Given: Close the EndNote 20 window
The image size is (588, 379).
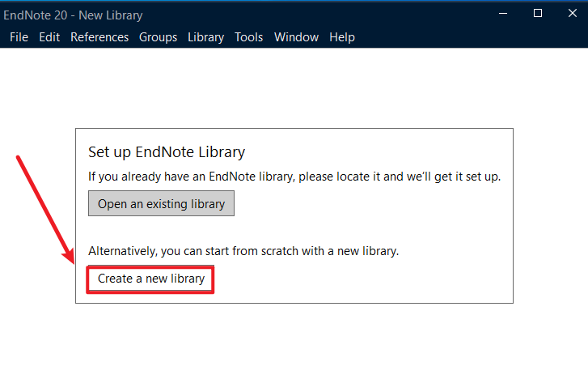Looking at the screenshot, I should click(x=573, y=14).
